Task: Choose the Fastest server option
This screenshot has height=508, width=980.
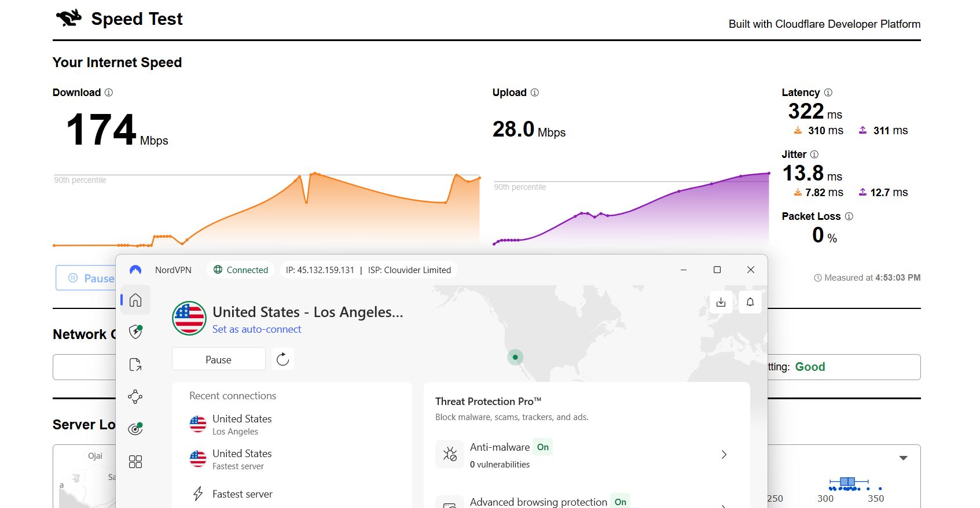Action: pyautogui.click(x=292, y=494)
